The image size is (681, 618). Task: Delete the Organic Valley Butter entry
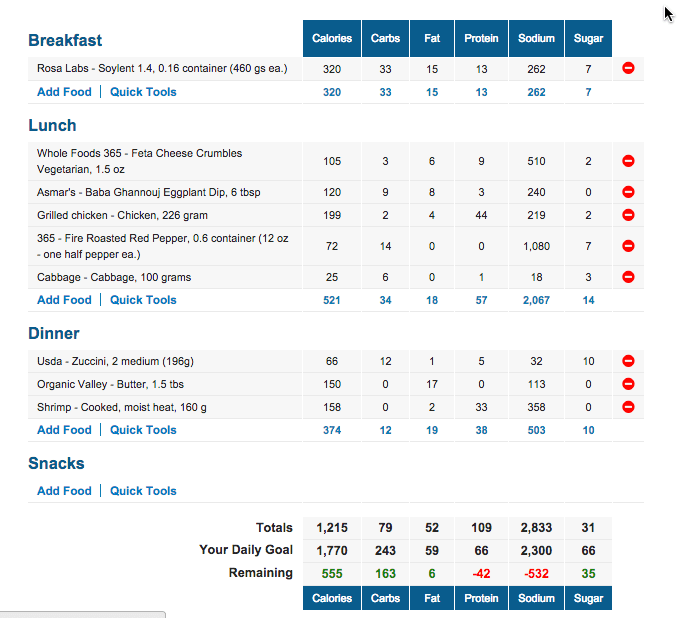click(628, 384)
